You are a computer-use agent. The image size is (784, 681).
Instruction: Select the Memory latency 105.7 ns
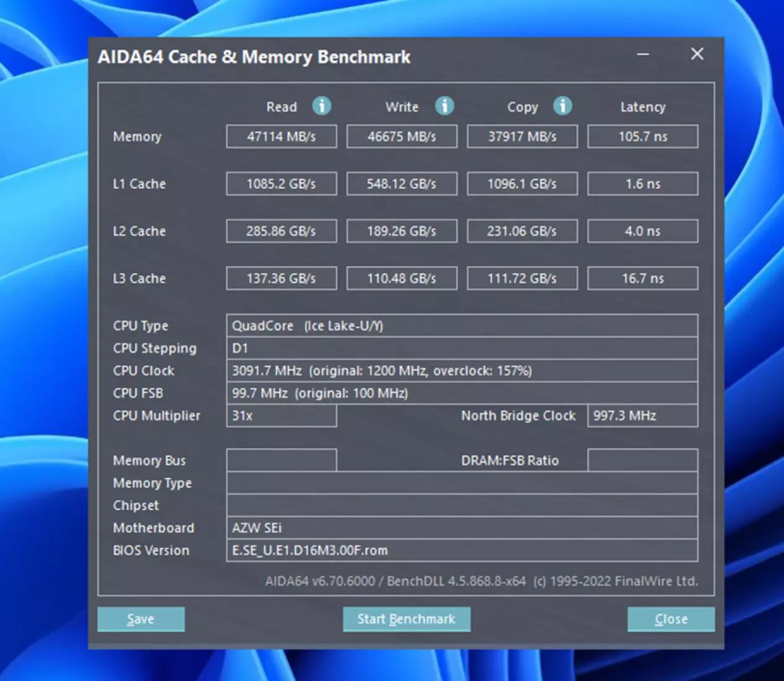coord(643,136)
